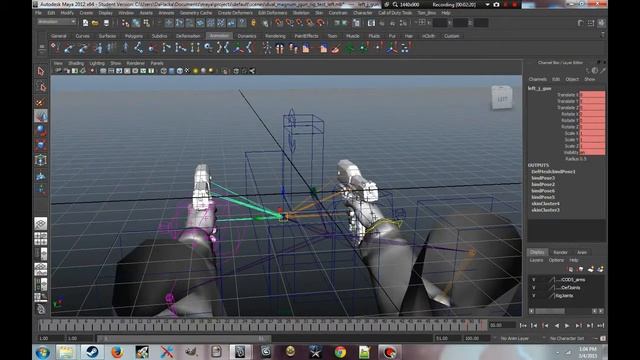Screen dimensions: 640x360
Task: Click the Paint Skin Weights shelf icon
Action: pyautogui.click(x=336, y=49)
